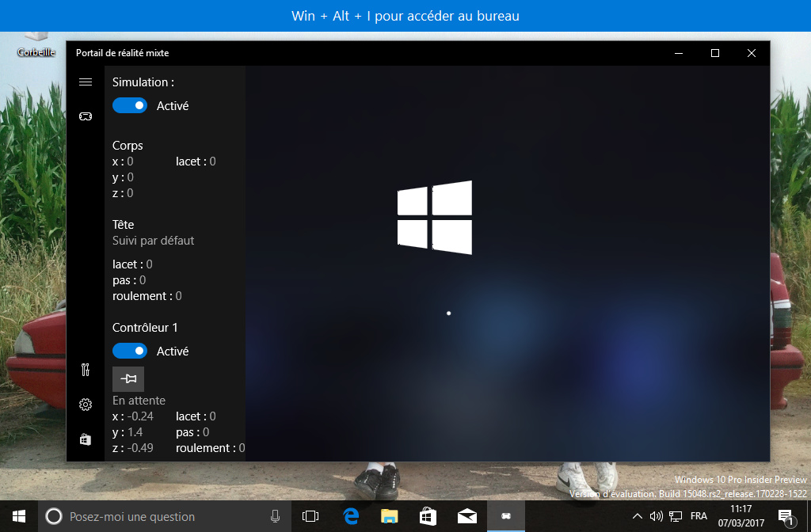Click the Contrôleur 1 lacet value

pyautogui.click(x=212, y=416)
